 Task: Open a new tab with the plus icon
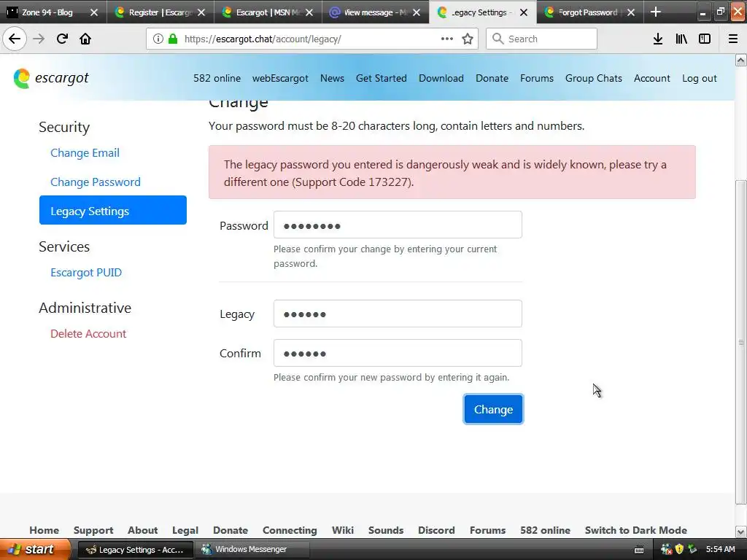click(x=656, y=12)
